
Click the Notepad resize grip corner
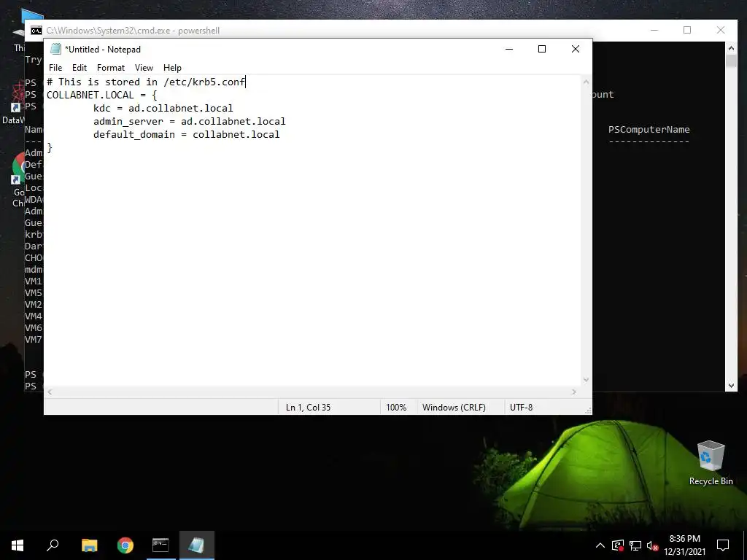(588, 411)
